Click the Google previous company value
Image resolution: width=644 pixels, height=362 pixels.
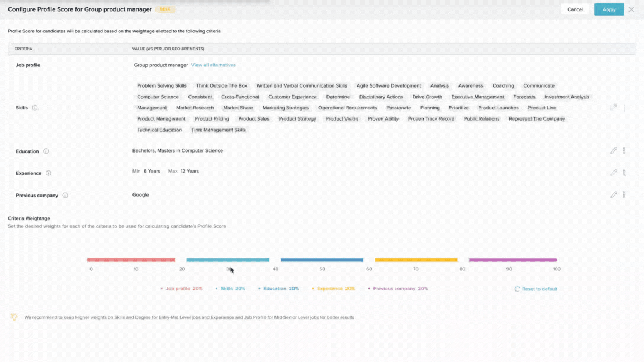tap(140, 194)
